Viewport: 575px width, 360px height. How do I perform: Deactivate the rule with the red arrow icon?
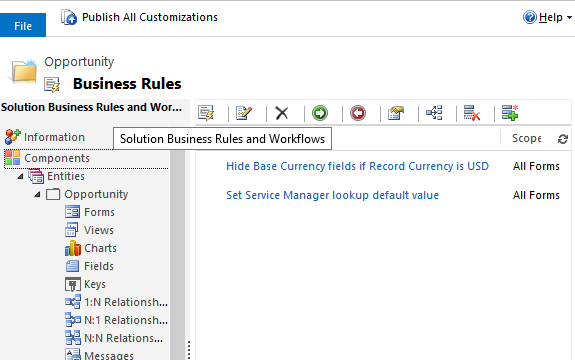click(358, 113)
